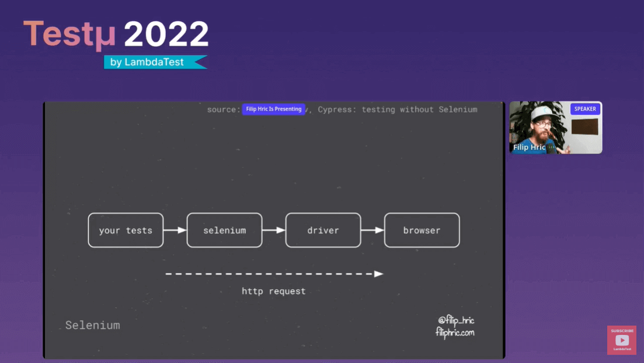
Task: Click the "your tests" diagram box
Action: tap(126, 230)
